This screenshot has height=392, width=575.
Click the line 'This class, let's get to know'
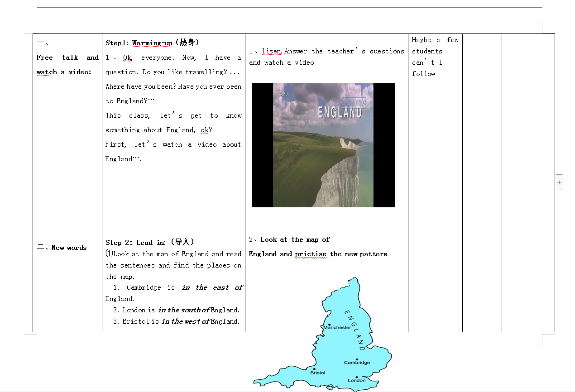pos(173,115)
